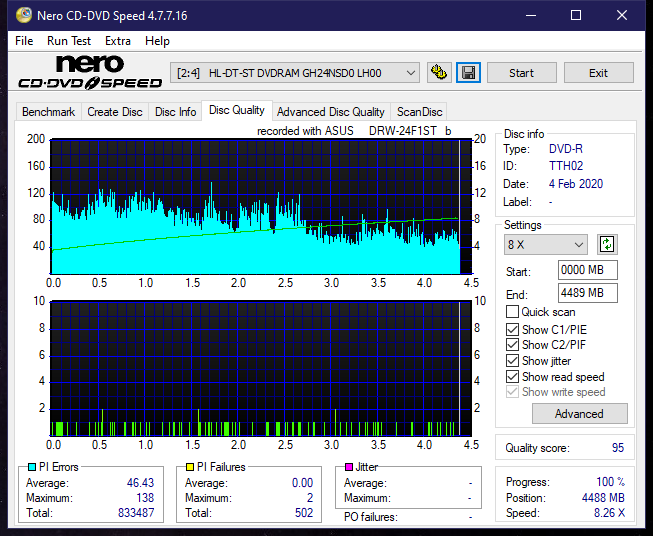The image size is (653, 536).
Task: Toggle Show read speed checkbox
Action: 512,376
